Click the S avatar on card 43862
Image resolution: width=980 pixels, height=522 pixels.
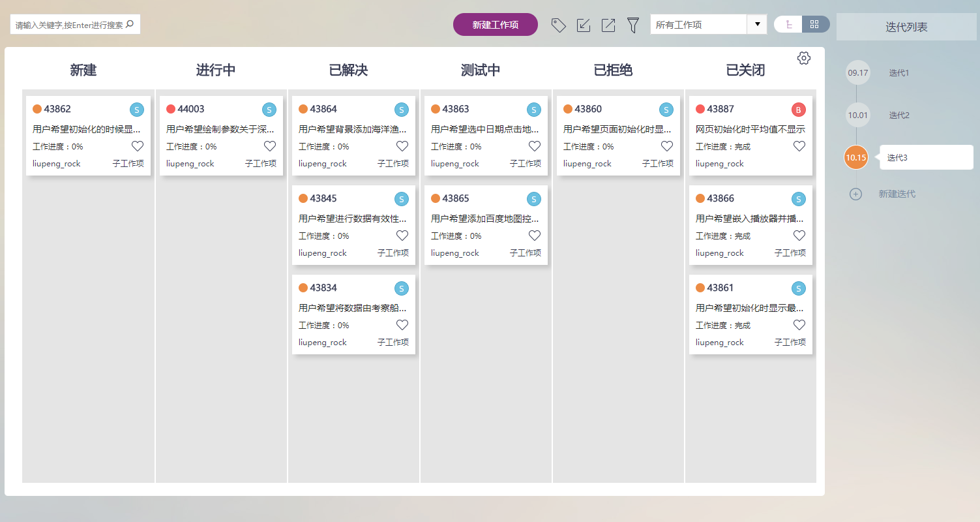tap(136, 110)
